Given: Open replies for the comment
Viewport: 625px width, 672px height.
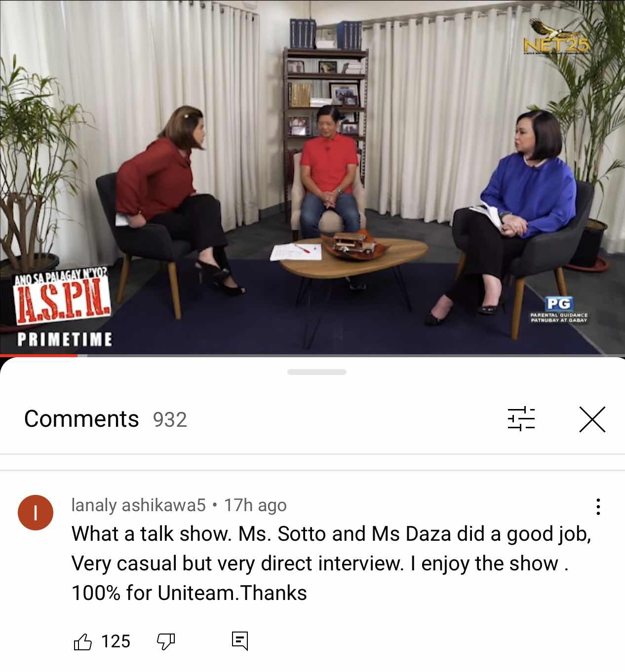Looking at the screenshot, I should click(x=240, y=641).
